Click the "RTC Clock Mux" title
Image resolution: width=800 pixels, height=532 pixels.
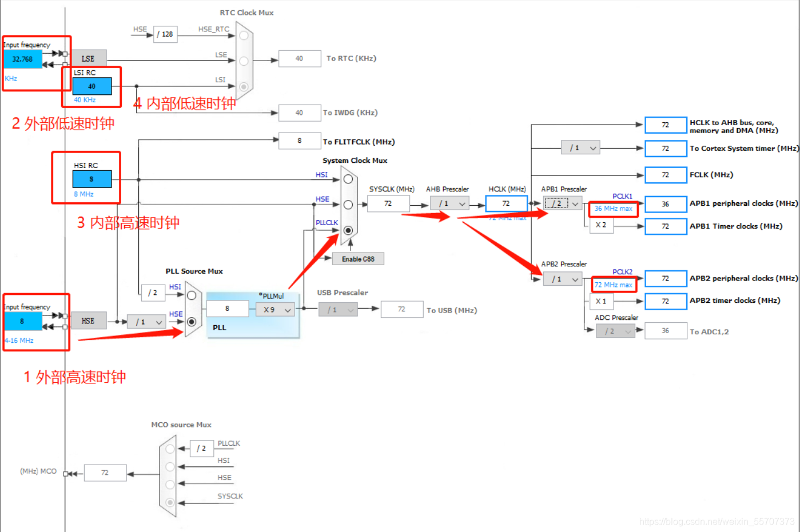pyautogui.click(x=246, y=13)
